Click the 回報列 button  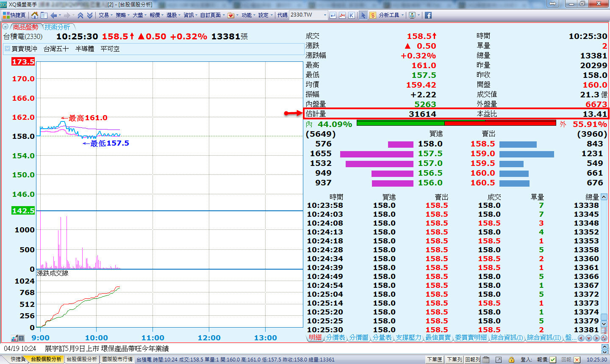[472, 359]
